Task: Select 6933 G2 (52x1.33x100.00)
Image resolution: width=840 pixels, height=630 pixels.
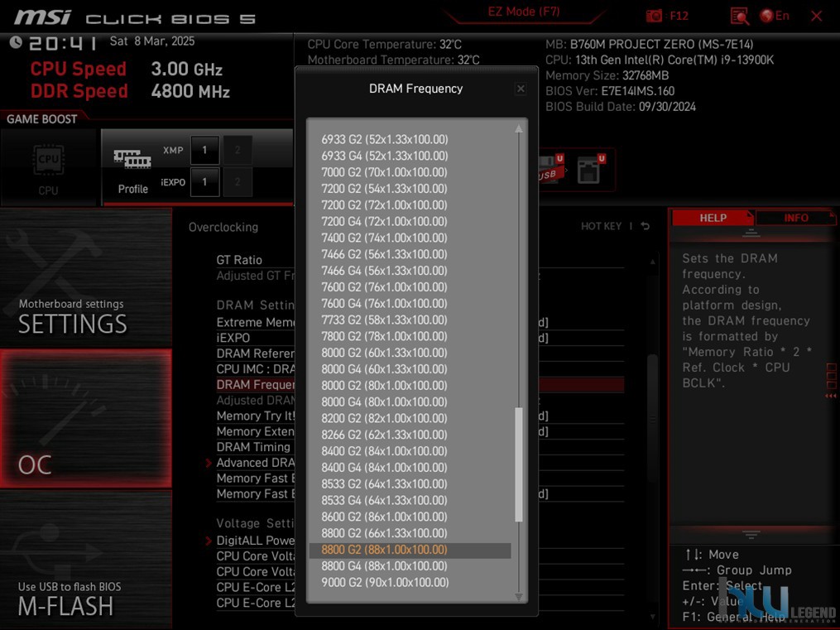Action: 385,139
